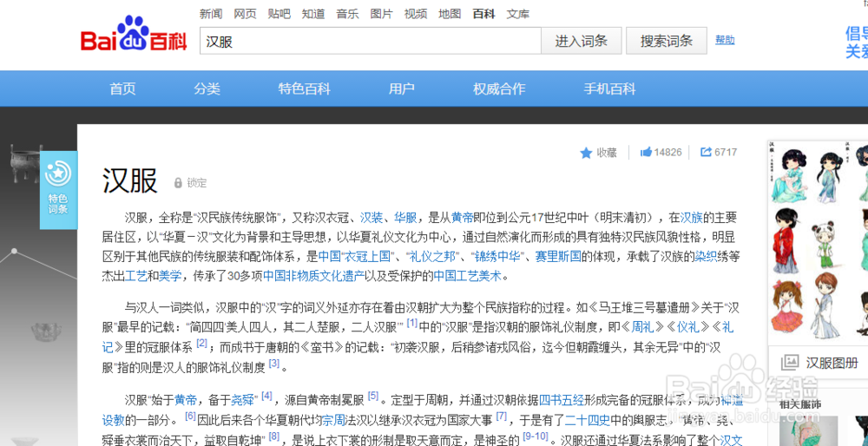Click the 锁定 lock icon beside title

178,182
